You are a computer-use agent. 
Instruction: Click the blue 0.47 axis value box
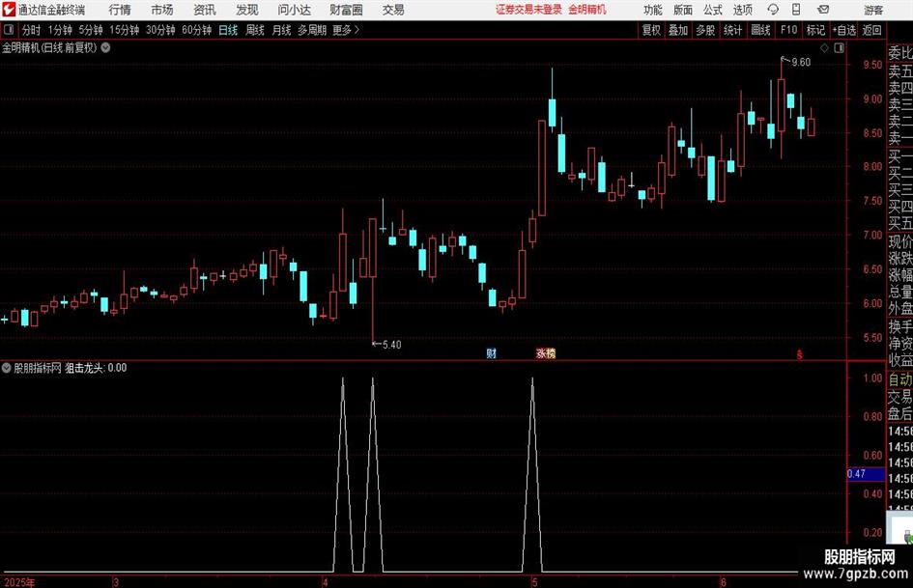point(866,474)
